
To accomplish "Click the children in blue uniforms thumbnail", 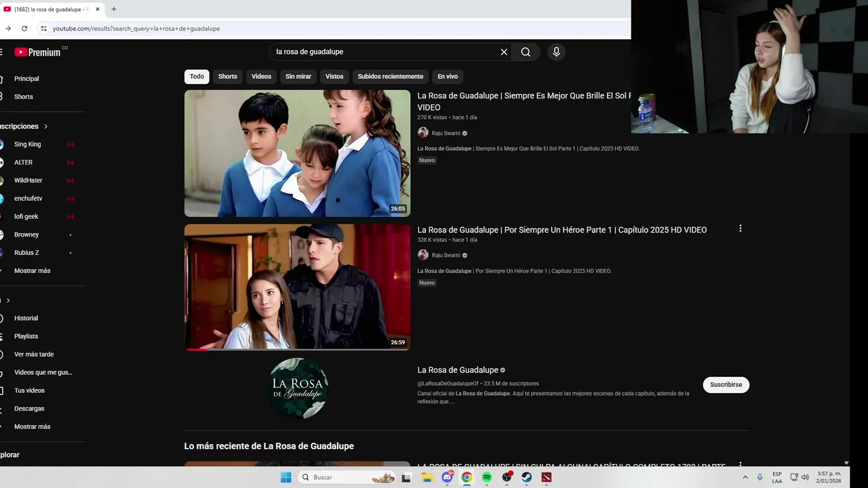I will [x=297, y=153].
